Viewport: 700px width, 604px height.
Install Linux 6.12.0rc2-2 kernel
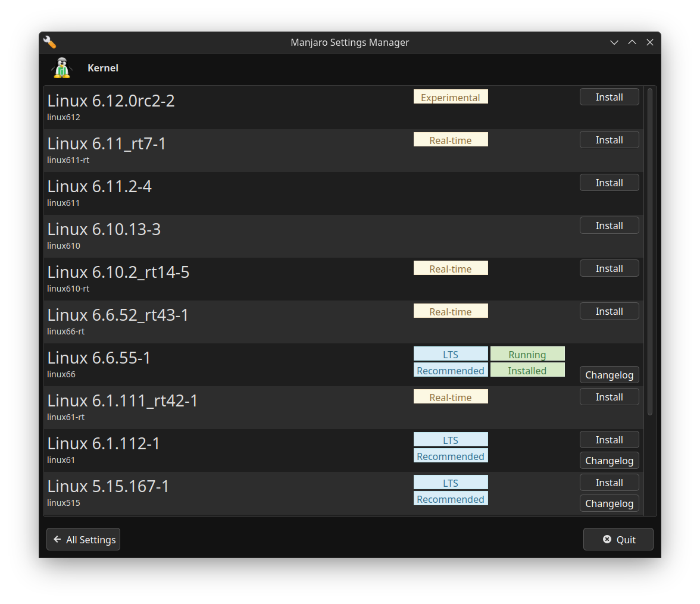click(609, 97)
